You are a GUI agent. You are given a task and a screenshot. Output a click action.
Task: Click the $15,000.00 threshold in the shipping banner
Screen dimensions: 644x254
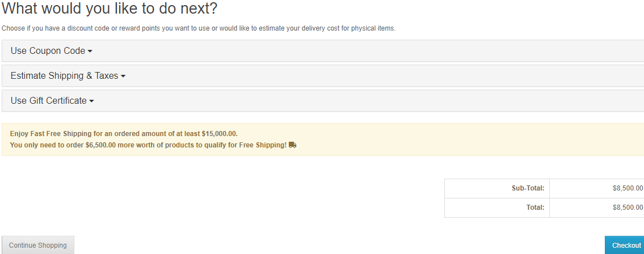(x=219, y=134)
